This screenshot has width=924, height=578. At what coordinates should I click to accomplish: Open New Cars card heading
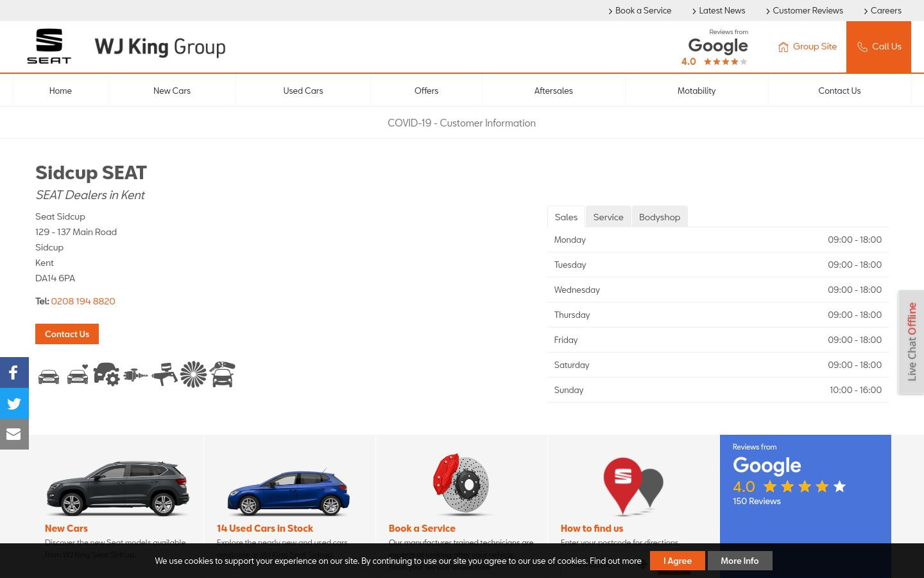(x=66, y=529)
